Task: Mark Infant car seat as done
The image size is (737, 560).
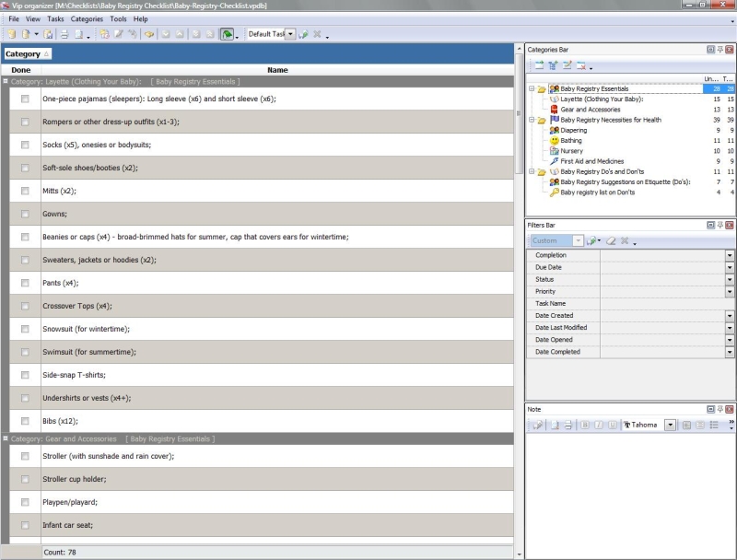Action: 25,525
